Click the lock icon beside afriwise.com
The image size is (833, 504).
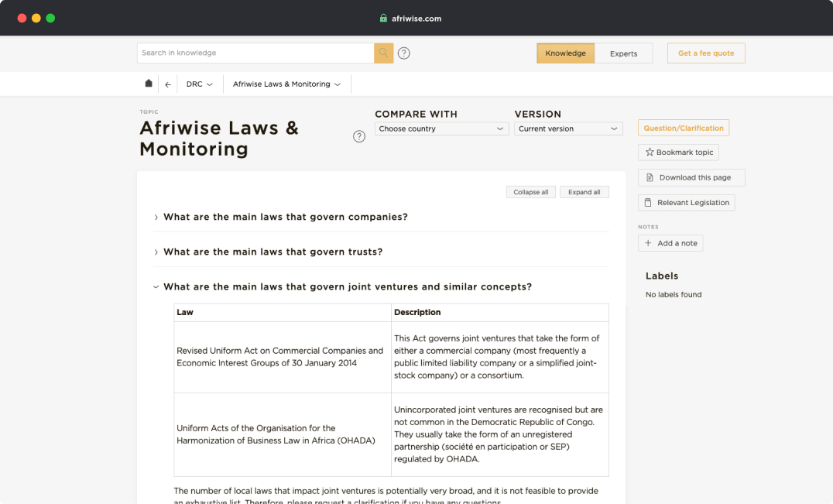click(x=383, y=18)
